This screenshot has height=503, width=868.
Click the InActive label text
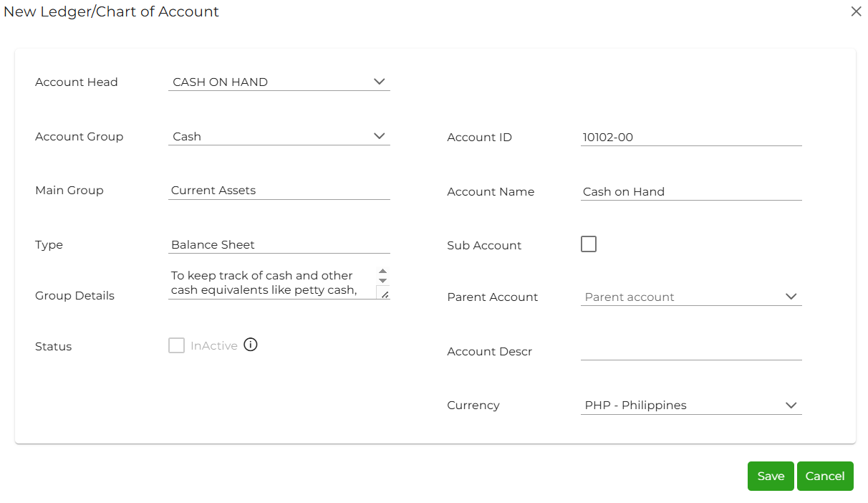pos(213,346)
